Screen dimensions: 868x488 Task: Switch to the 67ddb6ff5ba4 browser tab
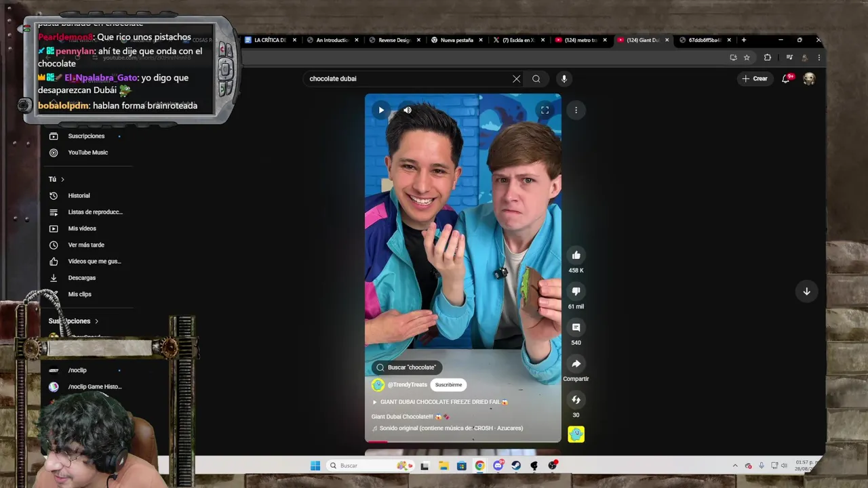(x=705, y=40)
